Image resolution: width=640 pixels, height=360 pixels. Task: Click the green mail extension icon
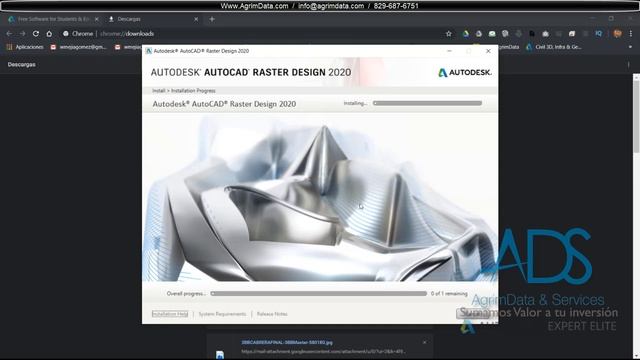click(x=492, y=34)
